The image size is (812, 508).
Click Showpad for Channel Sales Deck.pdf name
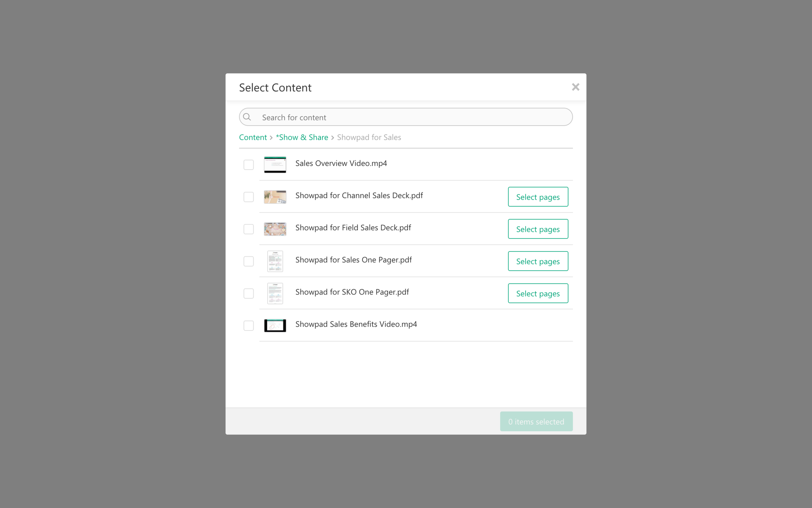pos(359,196)
